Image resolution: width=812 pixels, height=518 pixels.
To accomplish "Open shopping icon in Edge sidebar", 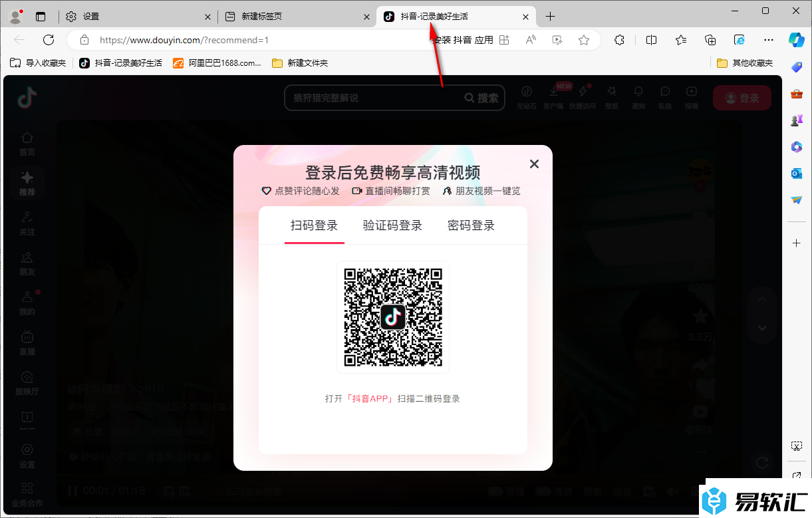I will [x=797, y=66].
